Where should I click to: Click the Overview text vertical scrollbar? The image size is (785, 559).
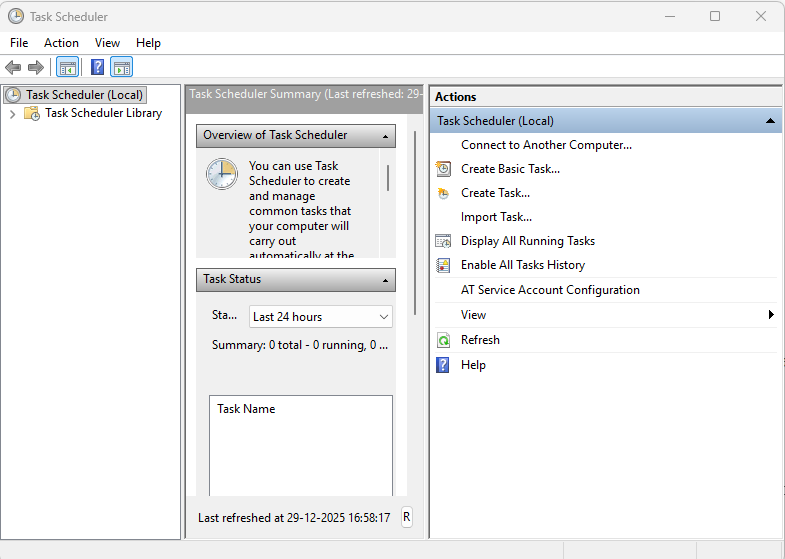coord(388,180)
